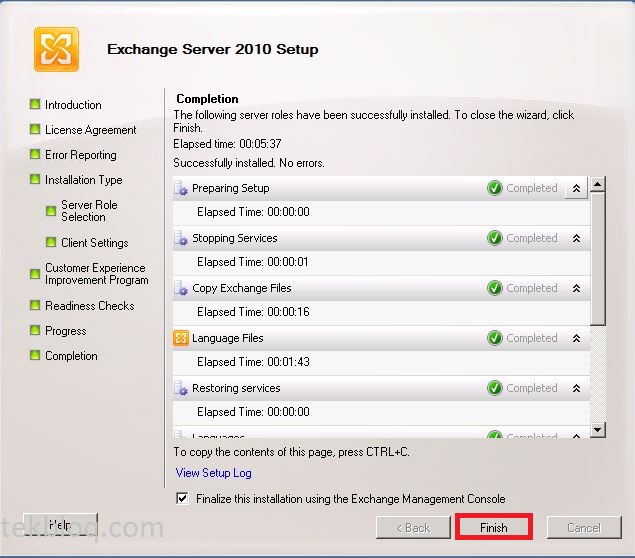Click the Client Settings step label
The height and width of the screenshot is (558, 635).
pyautogui.click(x=95, y=243)
